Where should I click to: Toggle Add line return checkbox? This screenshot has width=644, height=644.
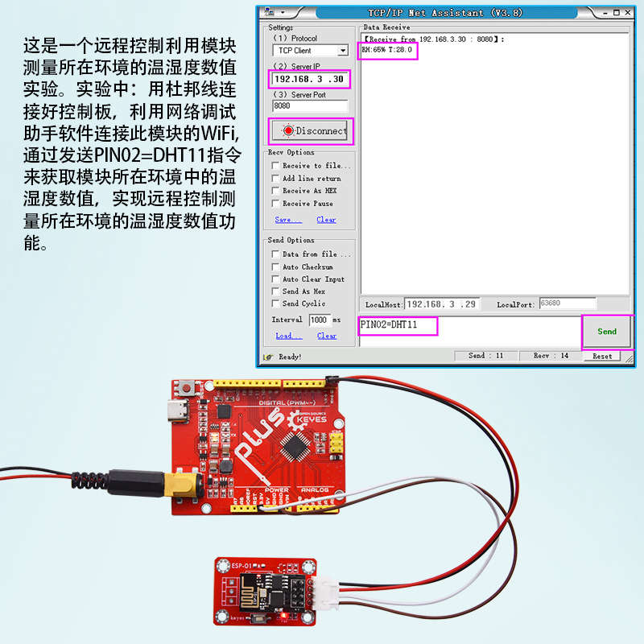pyautogui.click(x=275, y=178)
